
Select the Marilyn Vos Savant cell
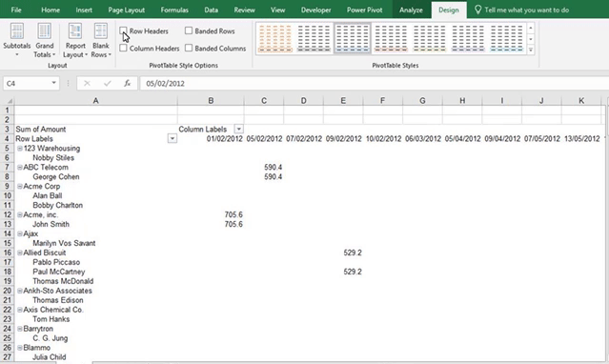point(64,243)
